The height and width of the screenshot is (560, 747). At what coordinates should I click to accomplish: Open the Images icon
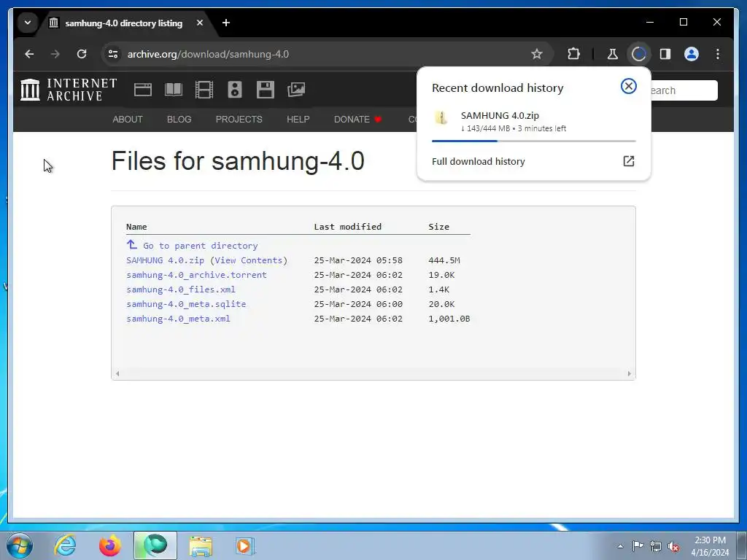click(296, 90)
